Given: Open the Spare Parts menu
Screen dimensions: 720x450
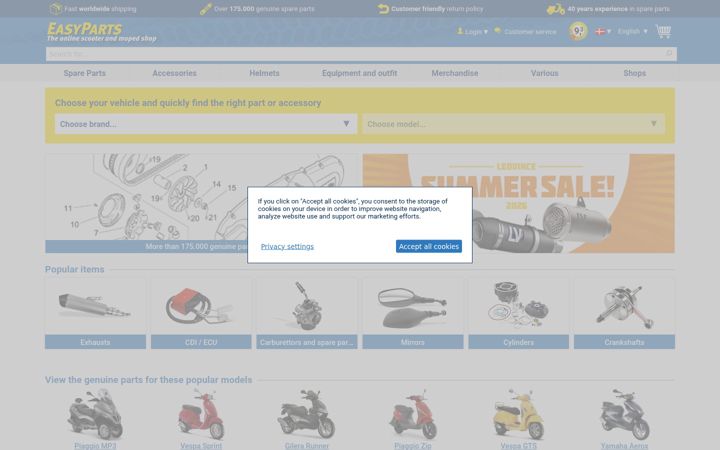Looking at the screenshot, I should (x=84, y=73).
